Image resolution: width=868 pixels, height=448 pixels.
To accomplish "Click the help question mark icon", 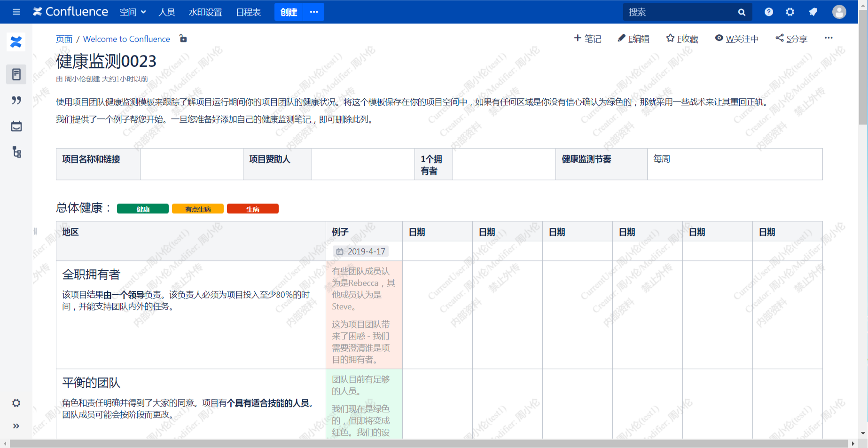I will [769, 12].
